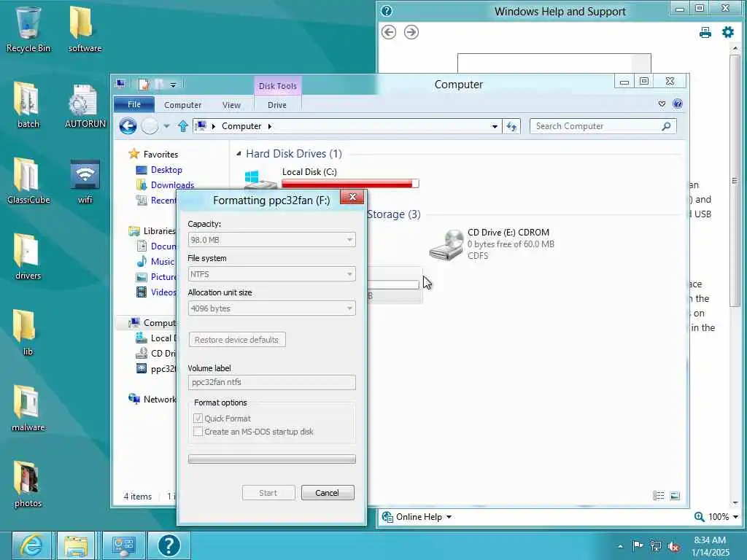747x560 pixels.
Task: Refresh the Computer window address bar
Action: point(511,126)
